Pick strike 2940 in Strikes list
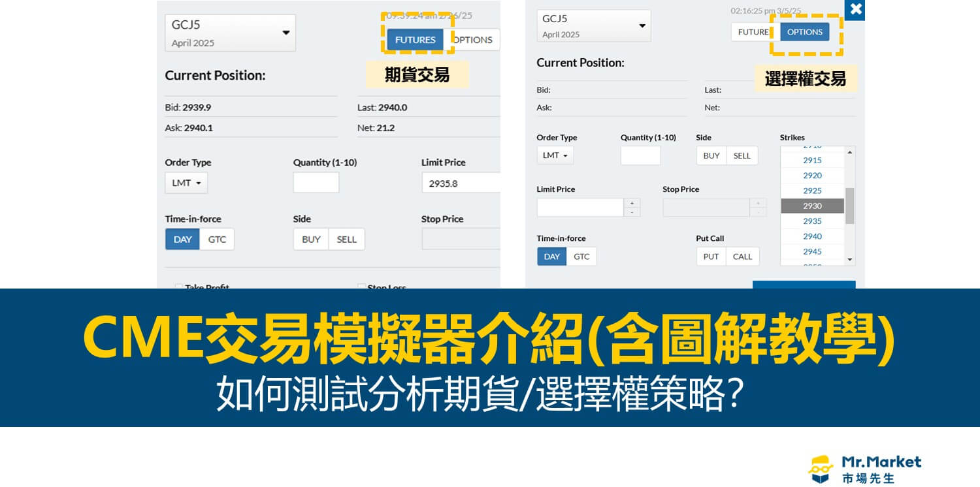 (812, 236)
